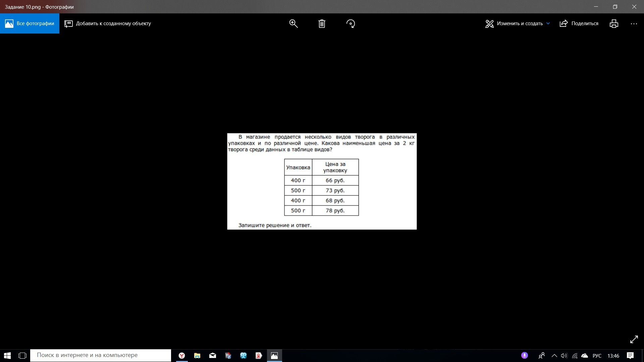Image resolution: width=644 pixels, height=362 pixels.
Task: Open the notification Action Center icon
Action: point(630,356)
